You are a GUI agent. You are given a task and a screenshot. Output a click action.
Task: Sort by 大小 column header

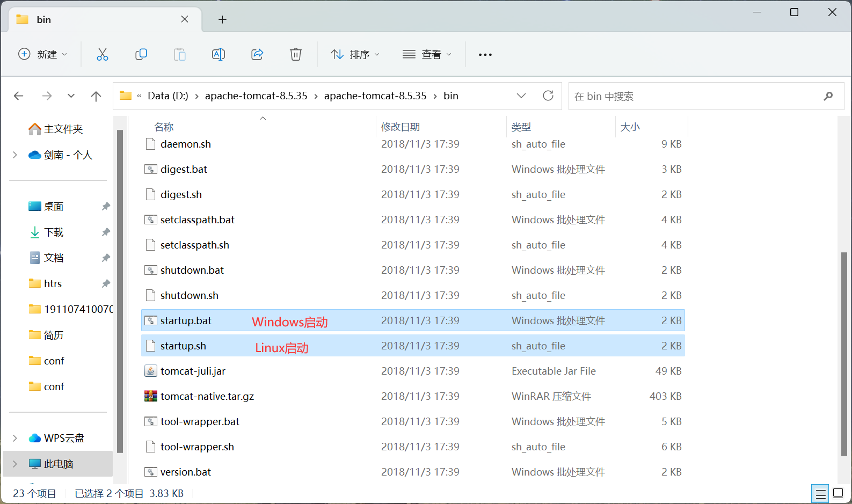[x=630, y=127]
